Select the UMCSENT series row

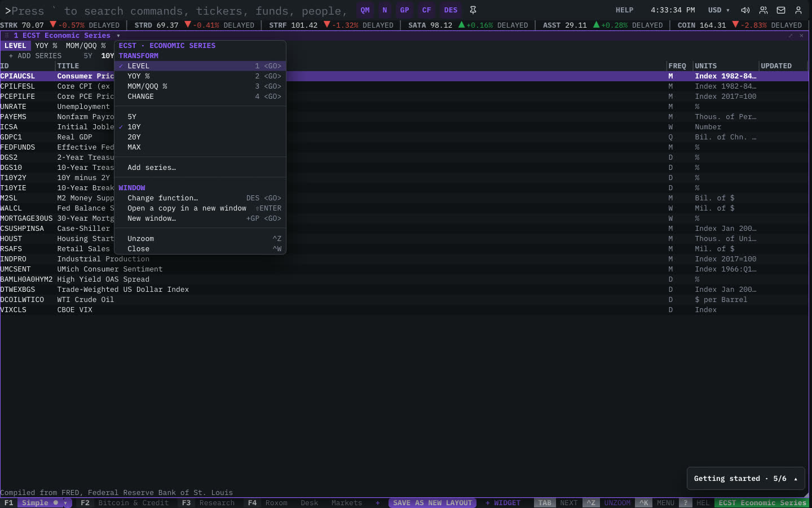(404, 269)
